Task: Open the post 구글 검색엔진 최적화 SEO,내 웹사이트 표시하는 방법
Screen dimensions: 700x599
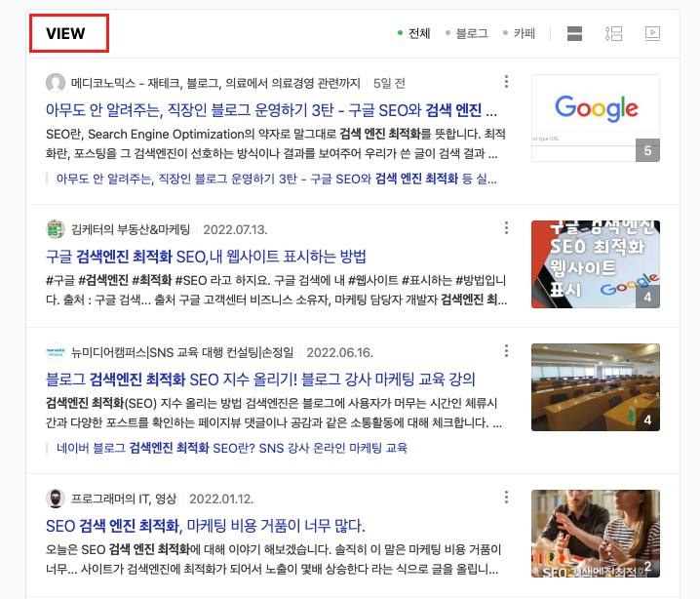Action: coord(206,257)
